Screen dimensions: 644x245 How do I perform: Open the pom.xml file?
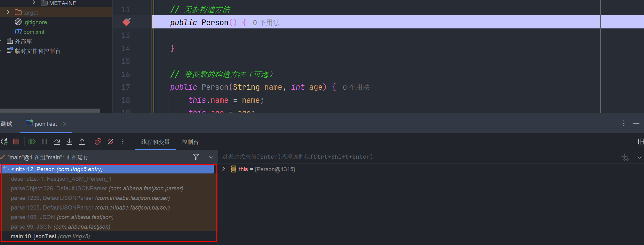pos(34,32)
